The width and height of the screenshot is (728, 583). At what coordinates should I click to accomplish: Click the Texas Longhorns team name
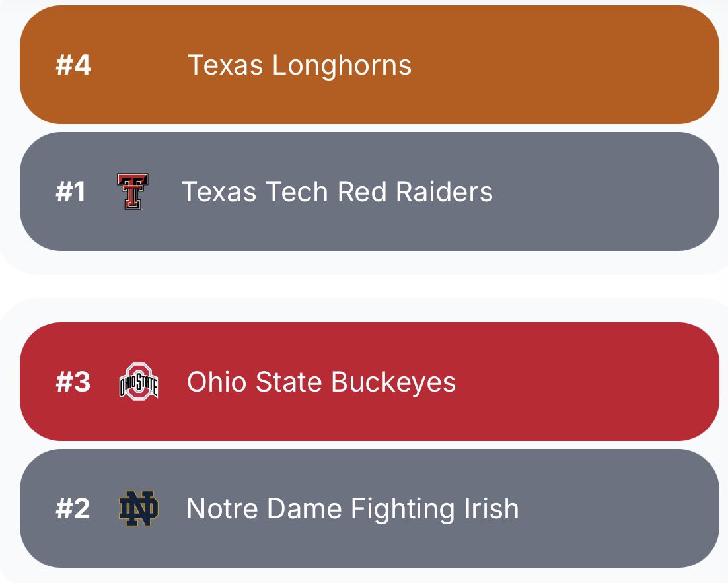tap(299, 65)
